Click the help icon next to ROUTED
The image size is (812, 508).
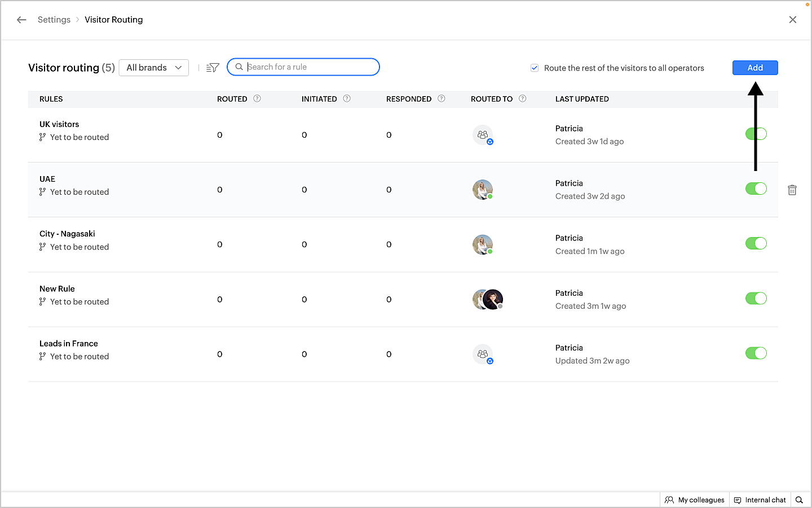(257, 99)
